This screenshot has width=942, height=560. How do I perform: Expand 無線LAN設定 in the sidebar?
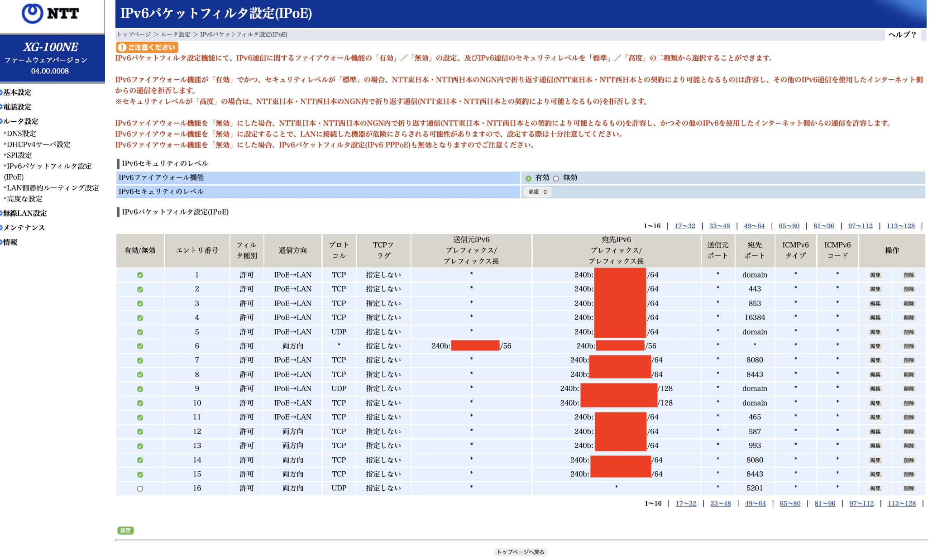pos(25,213)
